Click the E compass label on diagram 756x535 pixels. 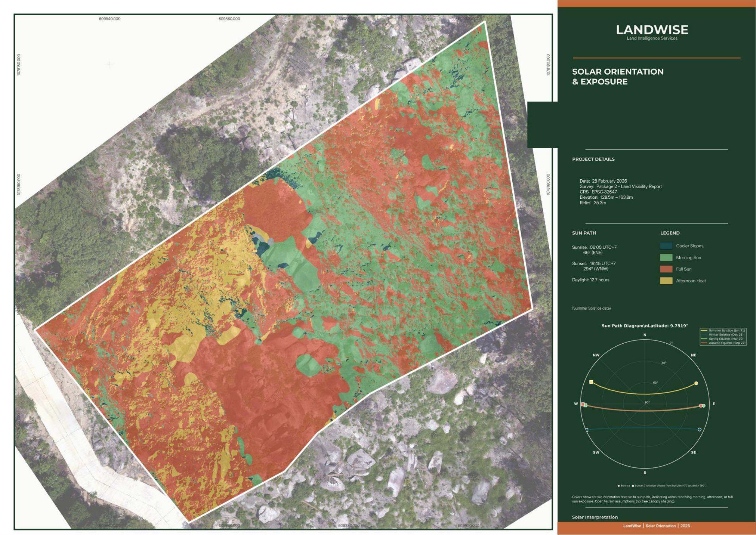coord(713,404)
